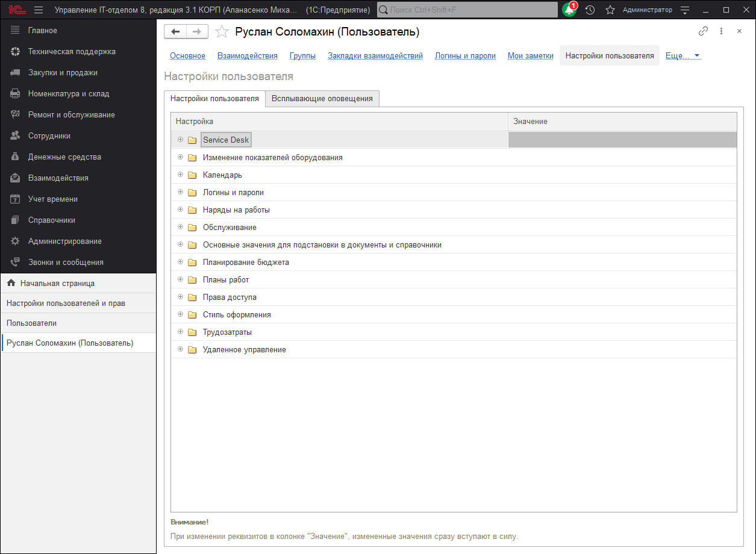Open Техническая поддержка section
The image size is (756, 554).
71,52
